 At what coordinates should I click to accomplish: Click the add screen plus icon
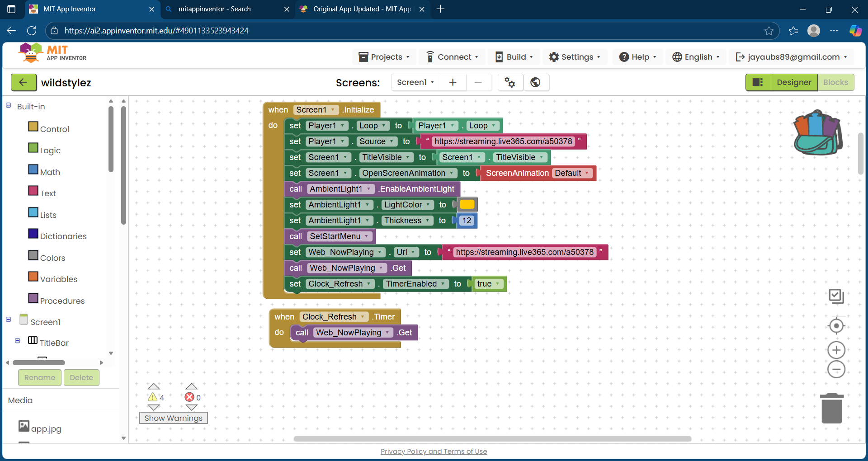pos(453,82)
